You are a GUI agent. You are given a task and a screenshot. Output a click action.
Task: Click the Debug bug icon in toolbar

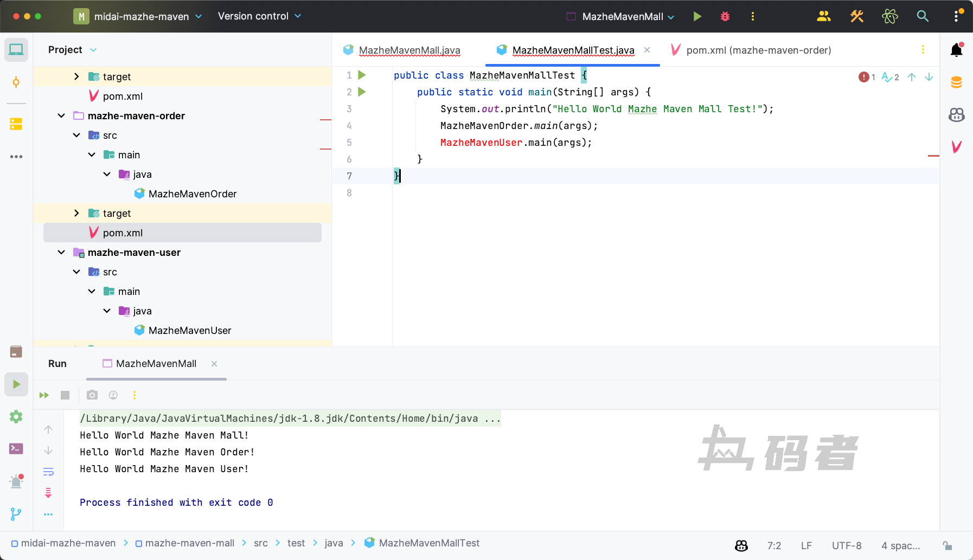[x=725, y=16]
